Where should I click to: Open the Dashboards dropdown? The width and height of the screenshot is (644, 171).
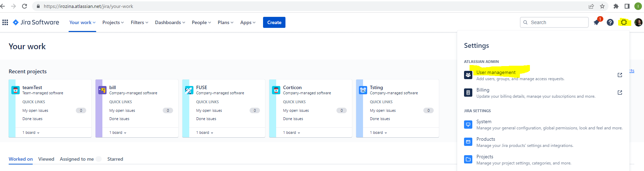coord(170,22)
